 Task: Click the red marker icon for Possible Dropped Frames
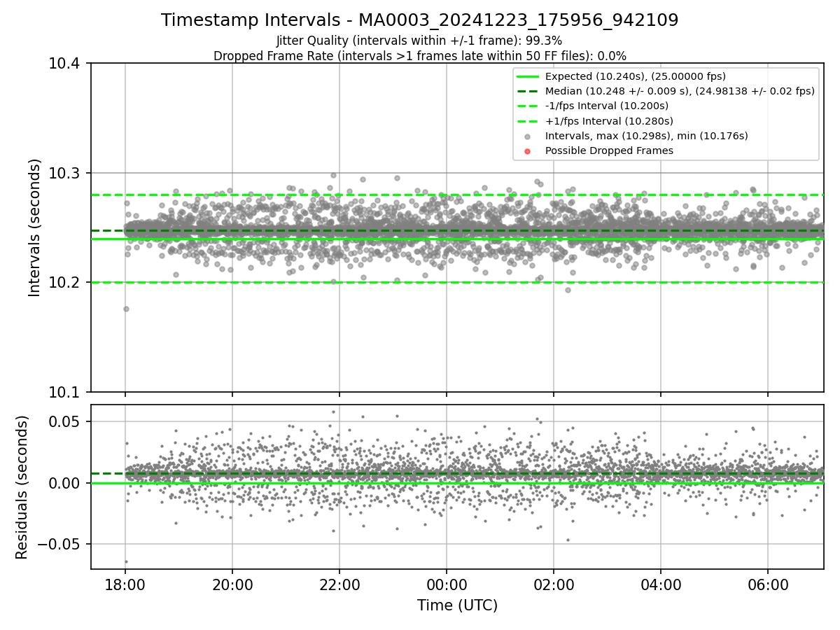[x=528, y=151]
